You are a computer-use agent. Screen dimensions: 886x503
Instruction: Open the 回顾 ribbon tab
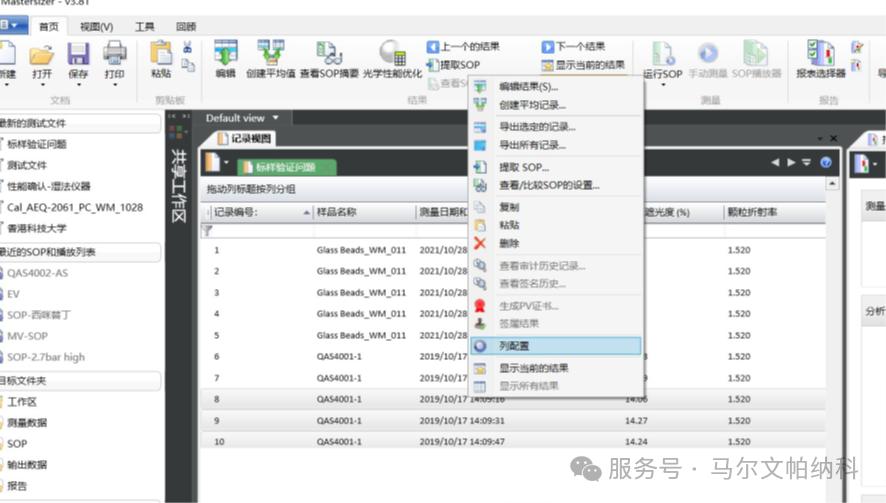(186, 27)
